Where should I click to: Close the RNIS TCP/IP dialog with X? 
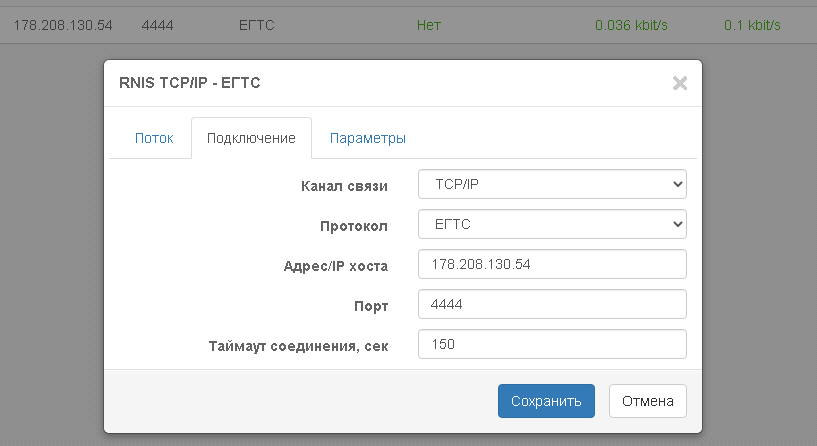(679, 83)
